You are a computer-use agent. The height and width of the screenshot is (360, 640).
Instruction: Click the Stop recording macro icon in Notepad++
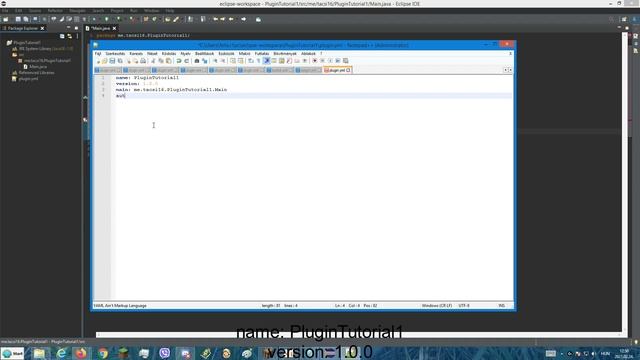click(322, 61)
